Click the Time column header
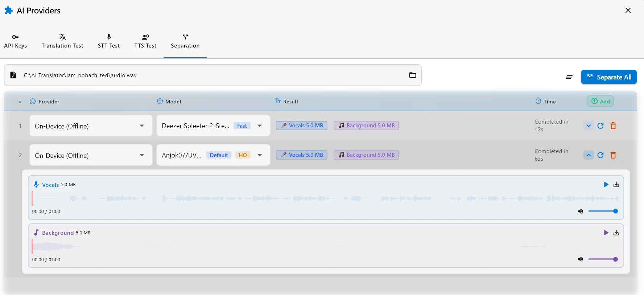Screen dimensions: 644x295 [x=545, y=102]
